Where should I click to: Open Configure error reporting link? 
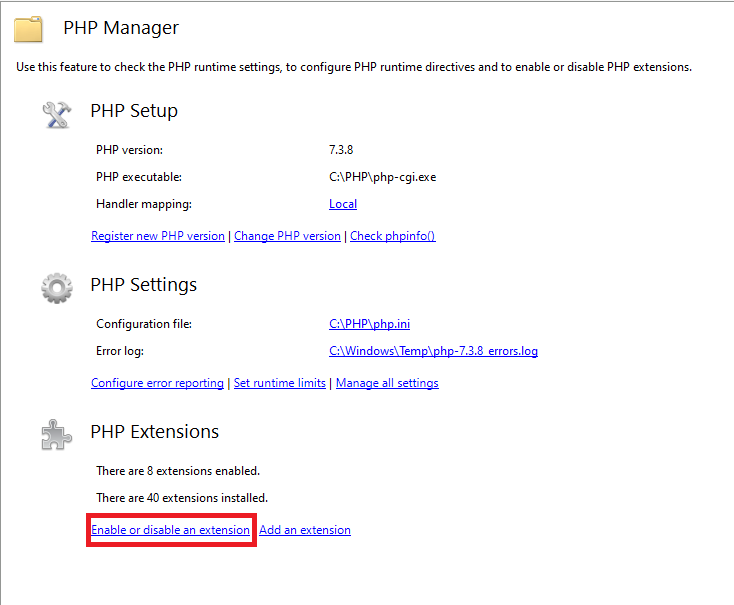pos(157,383)
